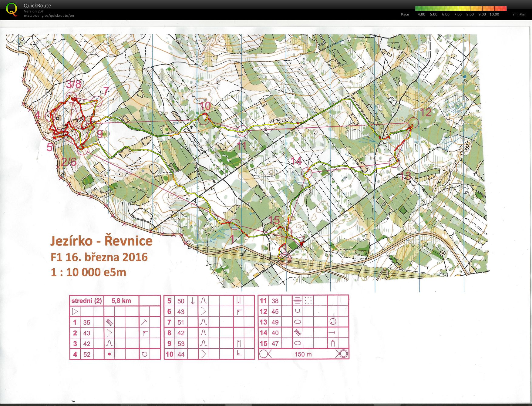Click the 4:00 pace value
Screen dimensions: 532x406
click(x=421, y=14)
